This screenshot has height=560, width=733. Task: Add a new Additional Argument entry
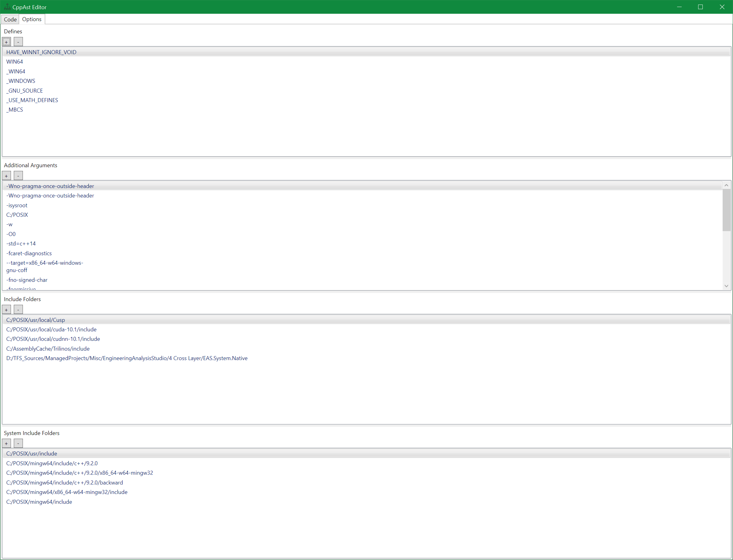(x=6, y=176)
